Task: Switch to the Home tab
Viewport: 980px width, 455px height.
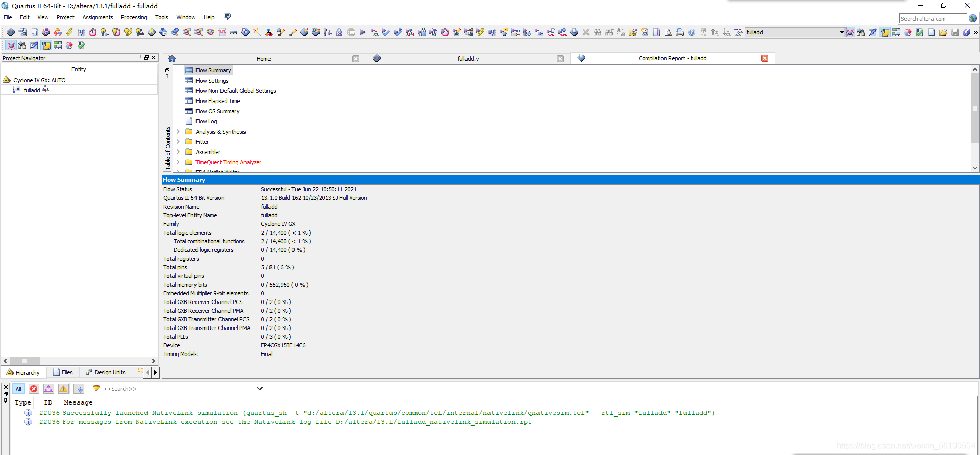Action: coord(263,59)
